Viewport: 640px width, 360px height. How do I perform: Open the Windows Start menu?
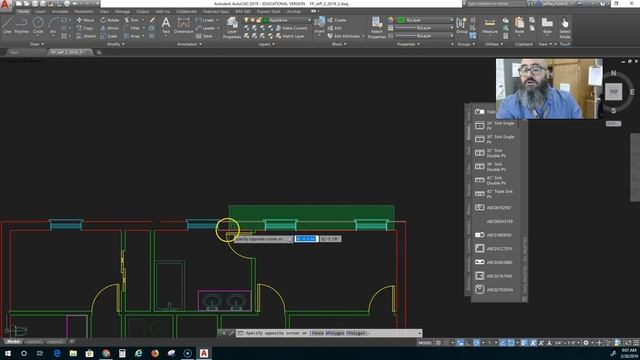pos(7,353)
